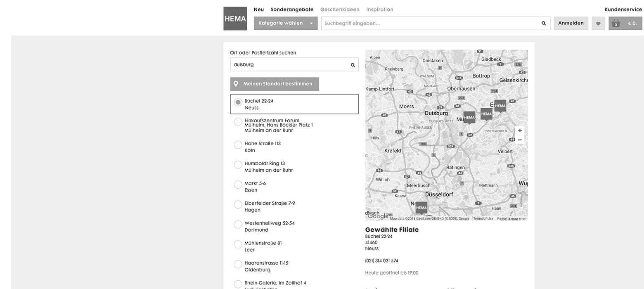The width and height of the screenshot is (644, 289).
Task: Click the Ort oder Postleitzahl suchen label
Action: click(x=263, y=53)
